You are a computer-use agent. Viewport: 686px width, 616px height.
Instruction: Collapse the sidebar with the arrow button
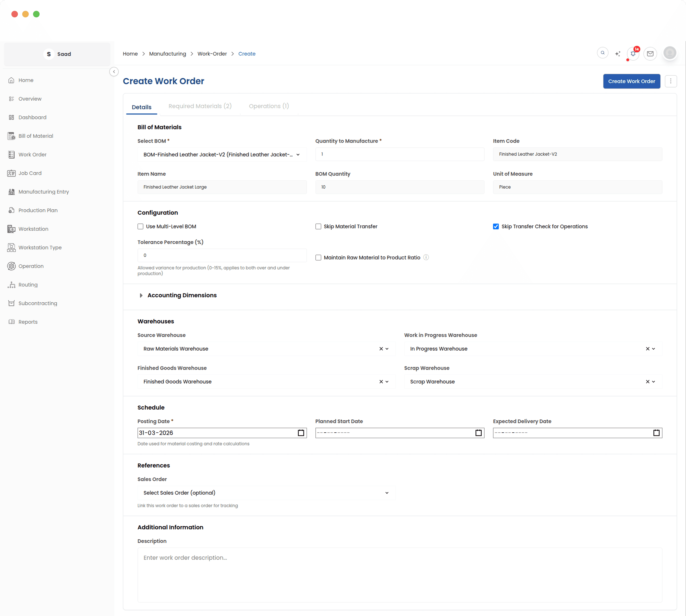point(114,72)
